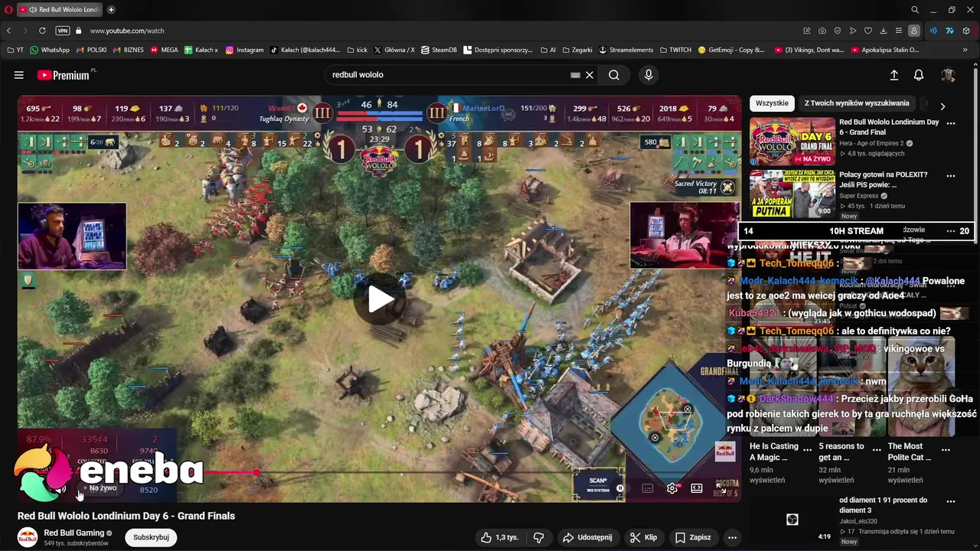Open YouTube notifications bell

tap(919, 75)
